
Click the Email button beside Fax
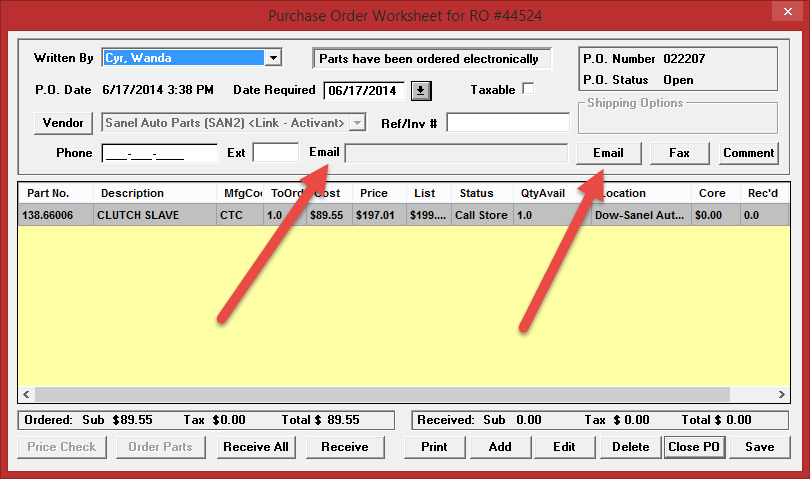tap(609, 153)
